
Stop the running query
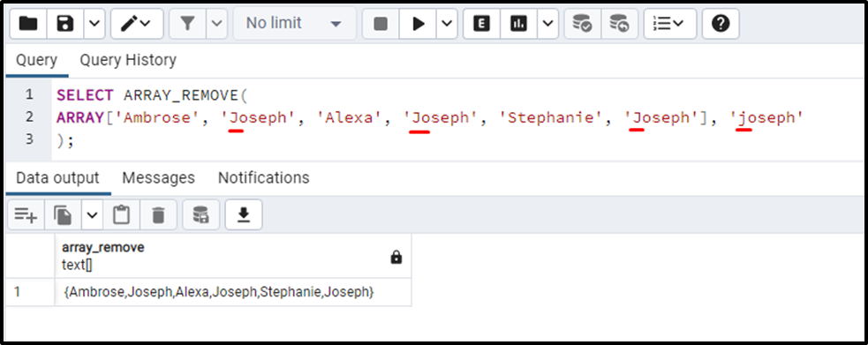click(381, 24)
